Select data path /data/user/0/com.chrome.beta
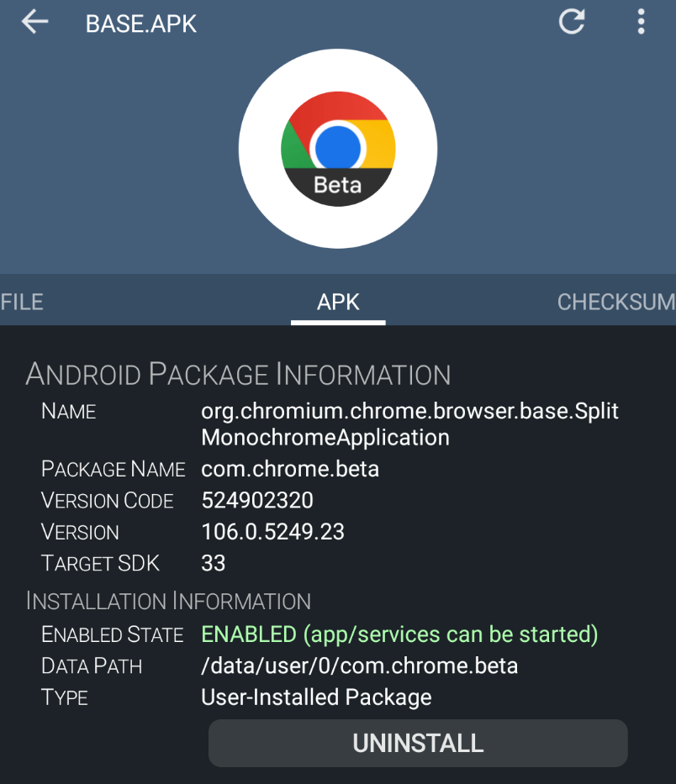Image resolution: width=676 pixels, height=784 pixels. pyautogui.click(x=359, y=666)
